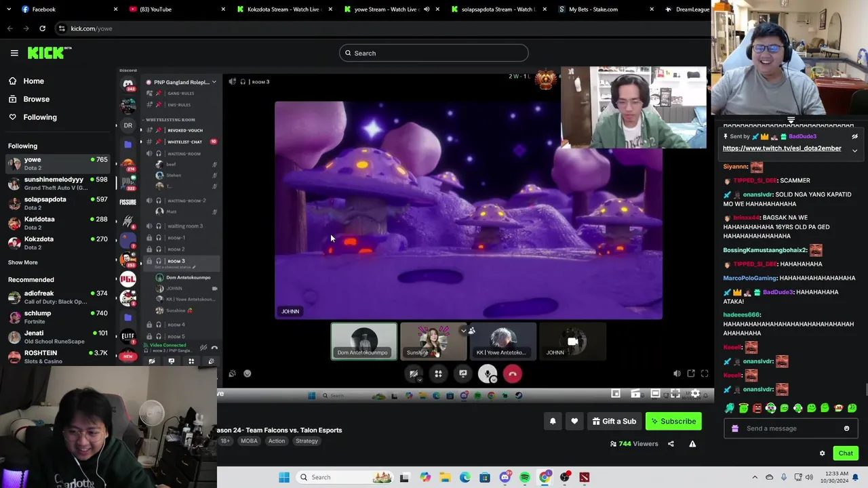Open camera options dropdown arrow
The width and height of the screenshot is (868, 488).
[x=419, y=380]
